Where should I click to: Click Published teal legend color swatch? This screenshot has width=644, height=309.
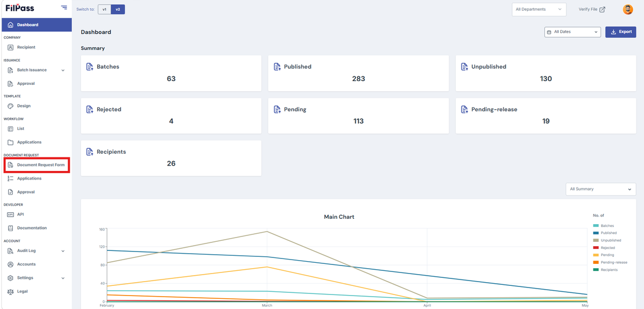(x=596, y=233)
